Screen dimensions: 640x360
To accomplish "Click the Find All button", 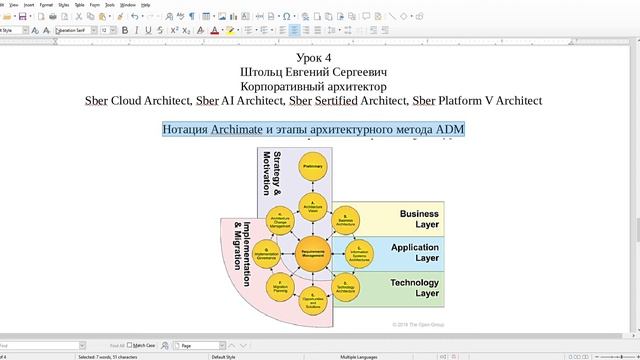I will [x=117, y=346].
